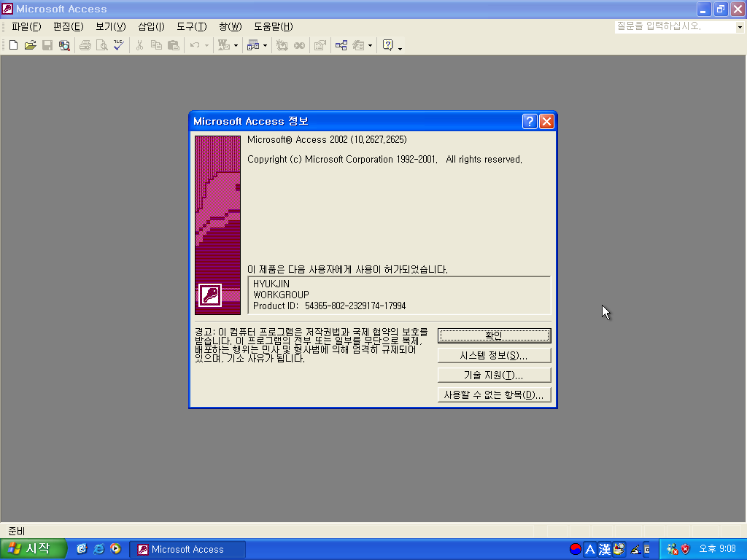
Task: Click the File Search magnifier icon
Action: (x=64, y=45)
